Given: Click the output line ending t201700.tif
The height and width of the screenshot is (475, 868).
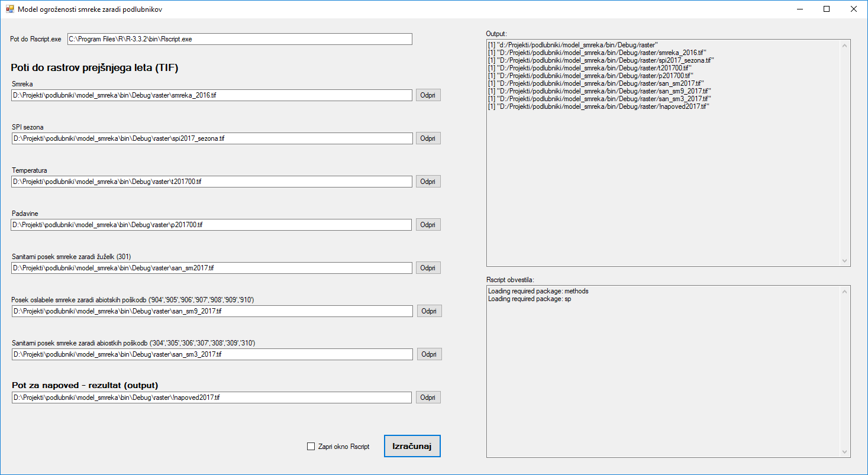Looking at the screenshot, I should coord(590,68).
